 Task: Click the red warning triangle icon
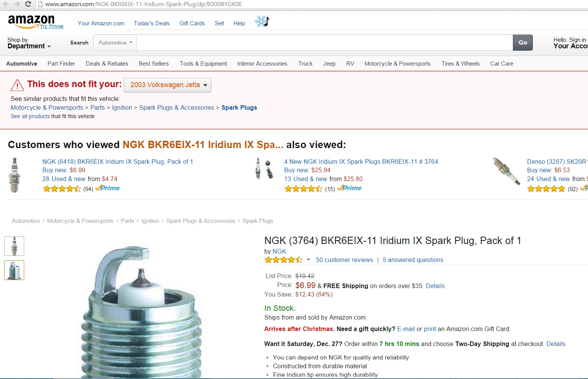click(17, 85)
